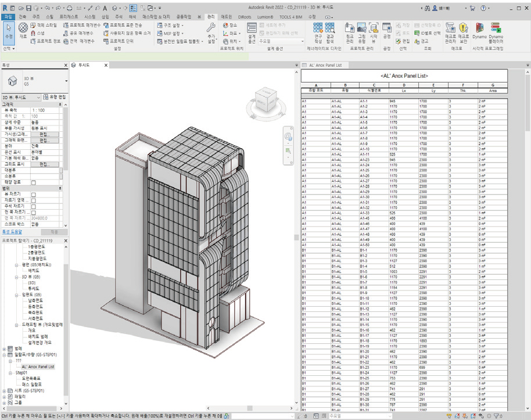
Task: Click 유형 편집 (Edit Type) button
Action: [55, 97]
